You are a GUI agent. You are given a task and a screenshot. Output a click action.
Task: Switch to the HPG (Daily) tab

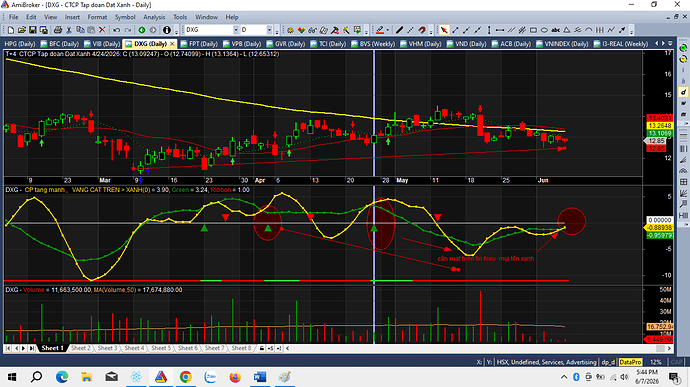(20, 44)
